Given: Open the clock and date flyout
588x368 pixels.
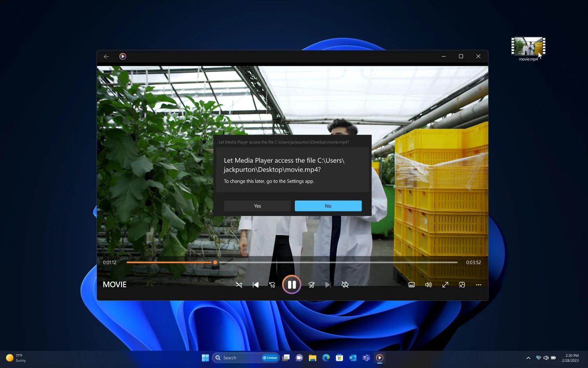Looking at the screenshot, I should tap(570, 358).
